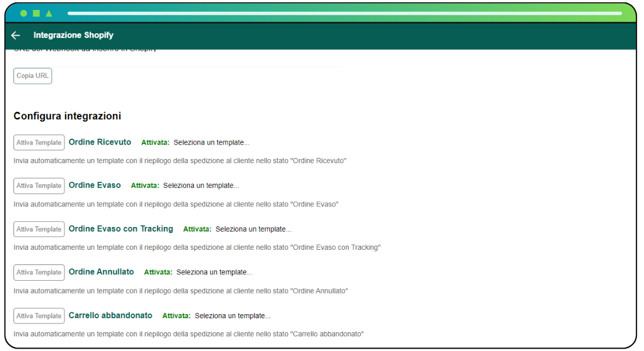Click Attivata label beside Carrello abbandonato
Viewport: 644px width, 351px height.
click(x=176, y=316)
